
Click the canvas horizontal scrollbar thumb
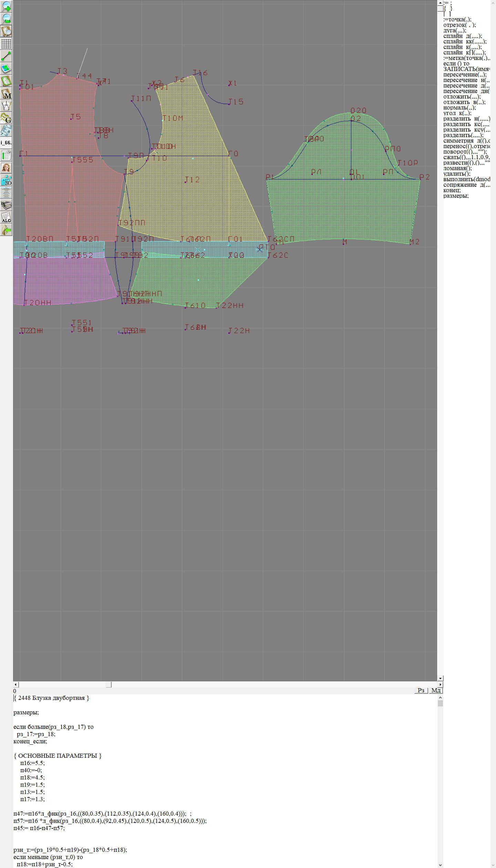point(108,684)
